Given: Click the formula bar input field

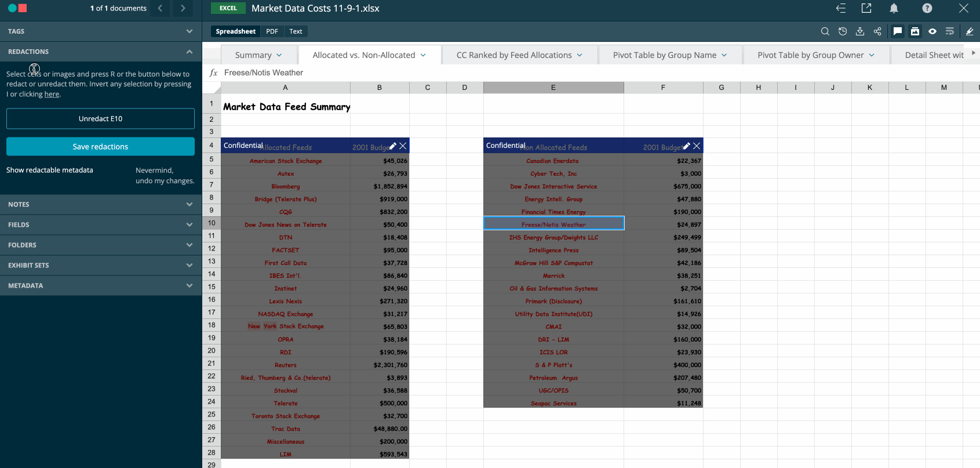Looking at the screenshot, I should tap(600, 72).
